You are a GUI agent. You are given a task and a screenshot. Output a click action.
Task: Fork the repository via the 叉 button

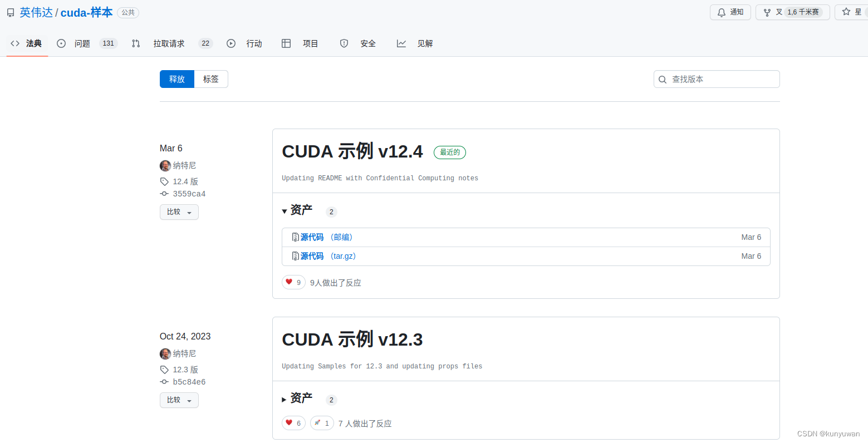[x=793, y=12]
